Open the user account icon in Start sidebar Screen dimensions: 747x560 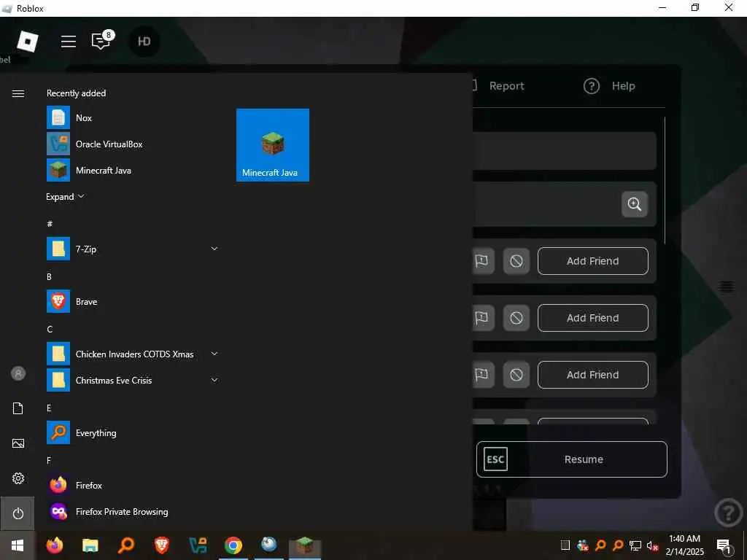(18, 373)
